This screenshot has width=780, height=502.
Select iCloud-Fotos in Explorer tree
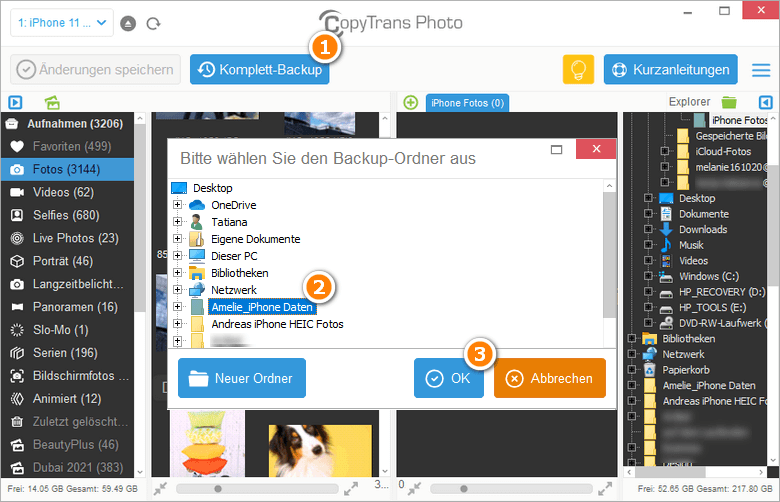(x=723, y=151)
